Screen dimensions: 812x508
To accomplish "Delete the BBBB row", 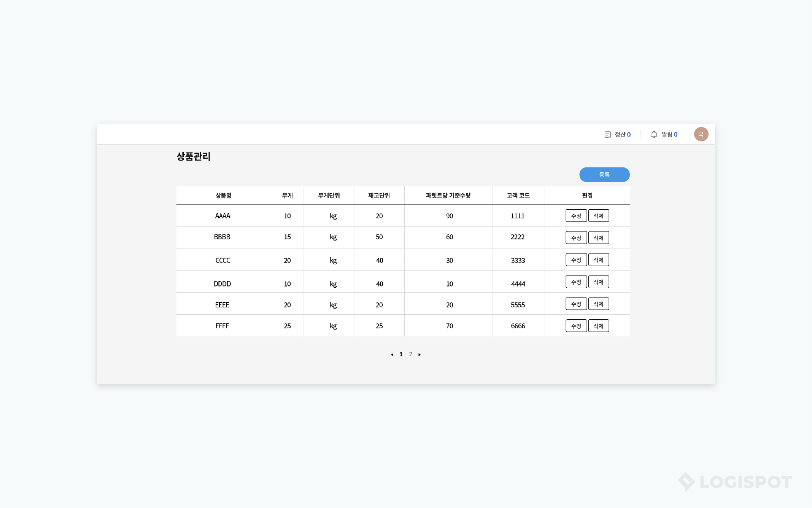I will tap(598, 238).
